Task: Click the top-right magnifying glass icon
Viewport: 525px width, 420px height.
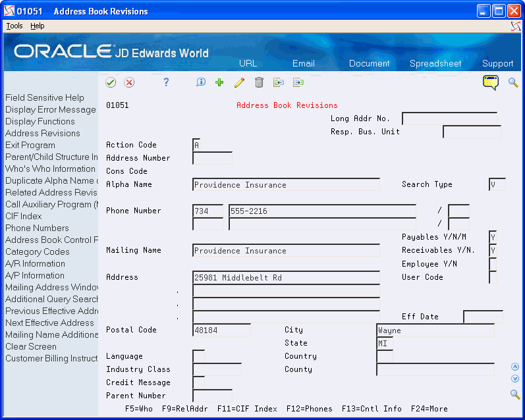Action: coord(513,82)
